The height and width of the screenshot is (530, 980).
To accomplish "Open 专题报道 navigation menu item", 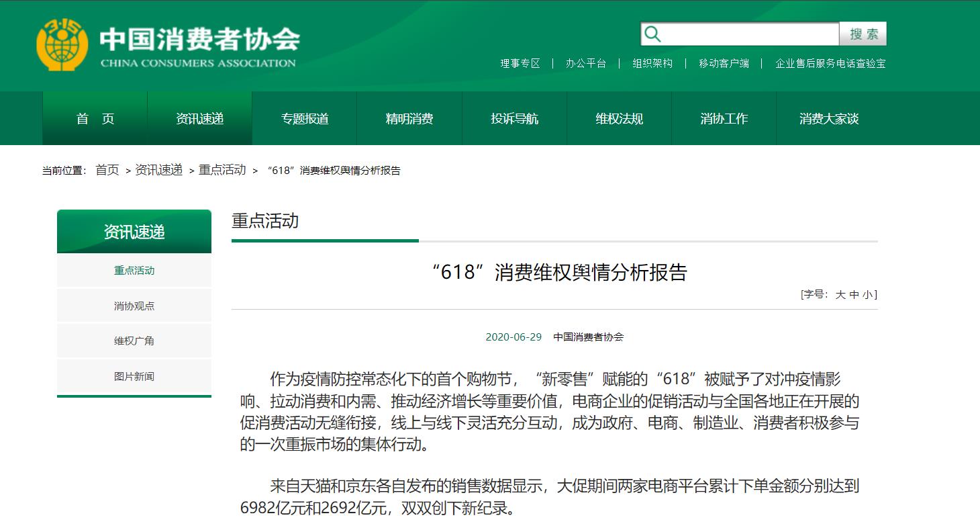I will pyautogui.click(x=305, y=119).
